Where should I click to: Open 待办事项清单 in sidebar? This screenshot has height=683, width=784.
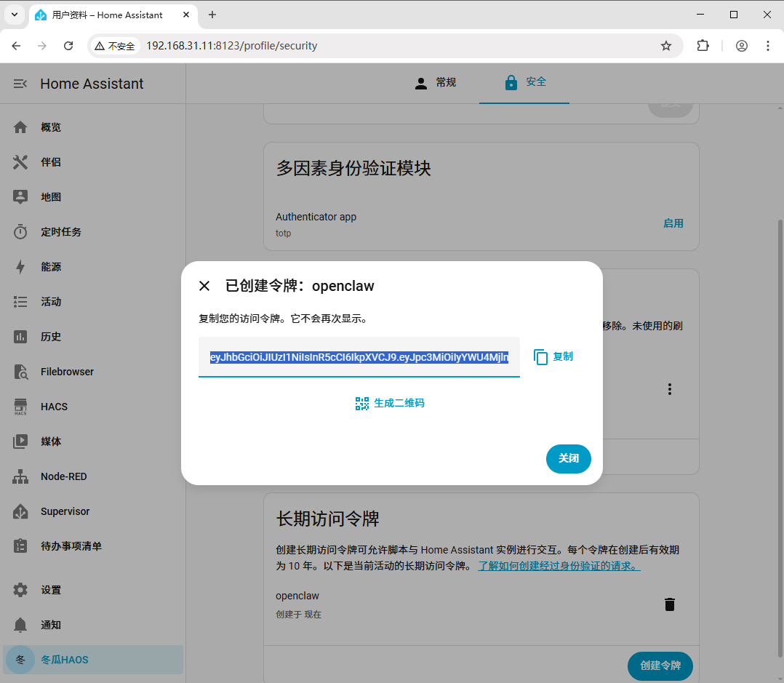93,546
